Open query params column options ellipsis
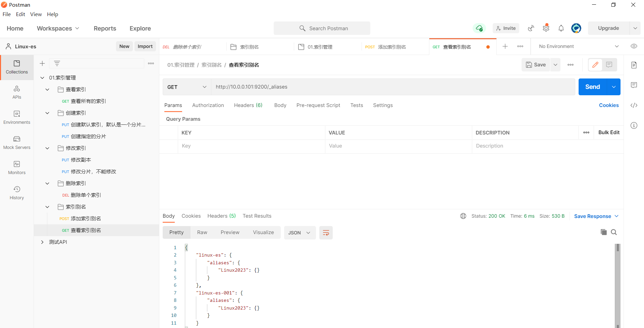Viewport: 644px width, 328px height. pyautogui.click(x=586, y=132)
